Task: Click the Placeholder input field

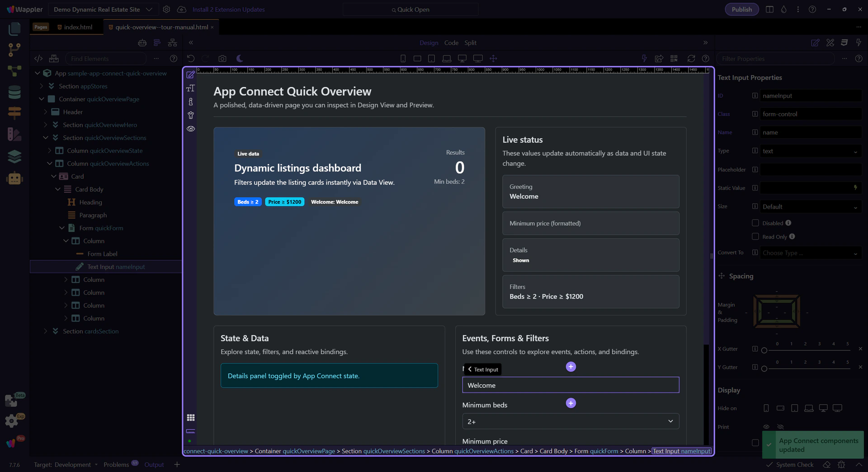Action: point(810,170)
